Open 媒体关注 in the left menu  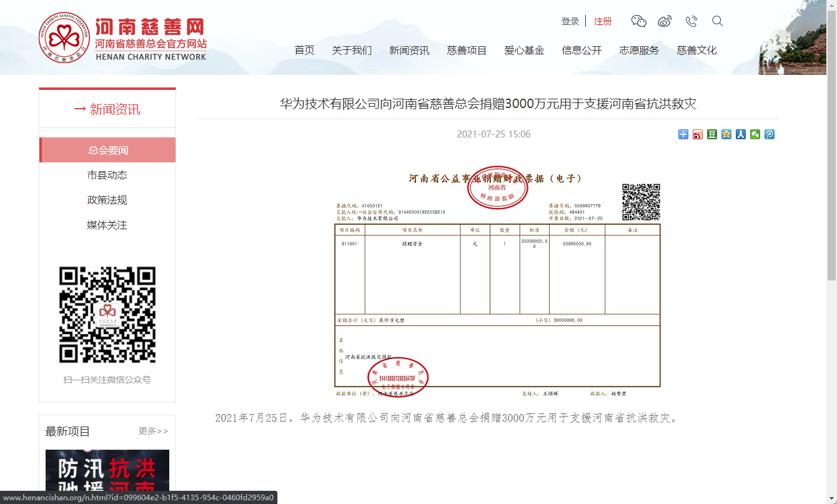(107, 225)
